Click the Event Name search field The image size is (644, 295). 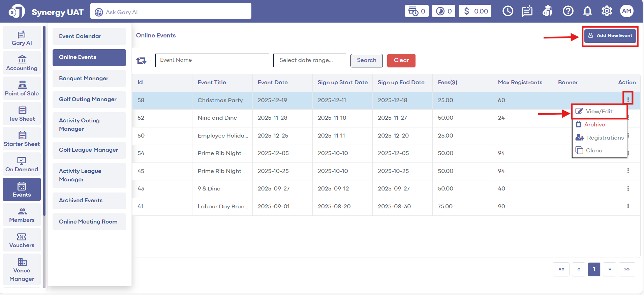pos(212,60)
